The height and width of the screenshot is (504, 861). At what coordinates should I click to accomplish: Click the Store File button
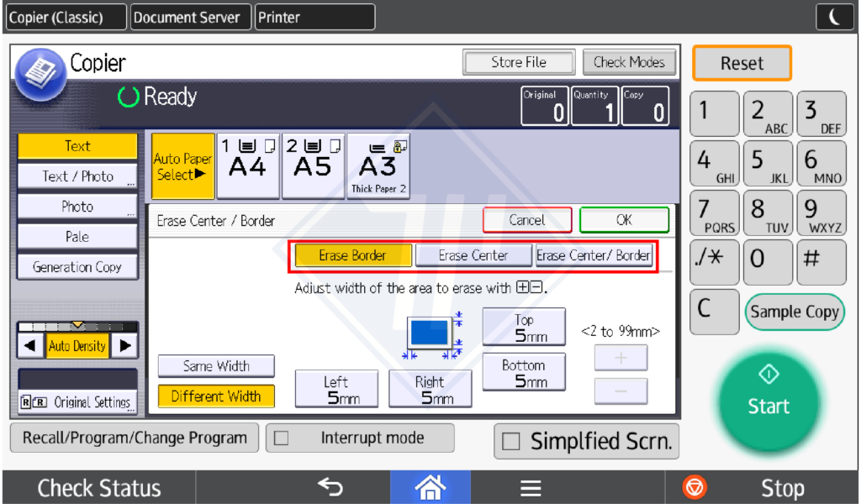pyautogui.click(x=519, y=62)
